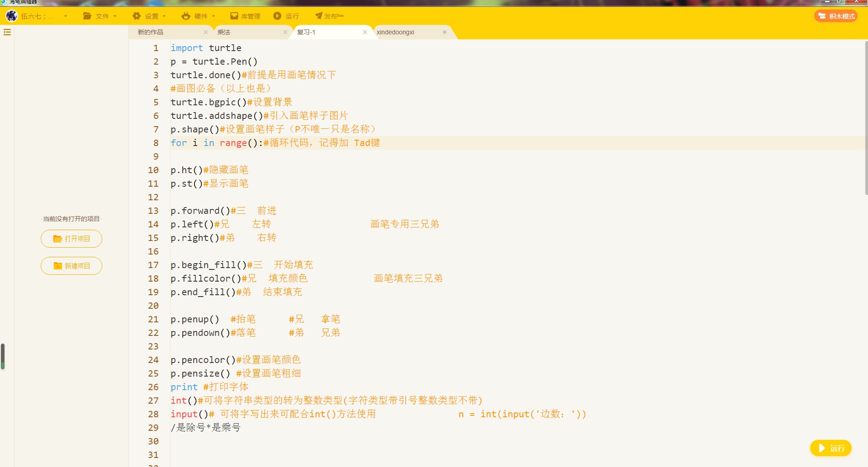Click the p.ht() hide pen line
Screen dimensions: 868x467
point(209,170)
